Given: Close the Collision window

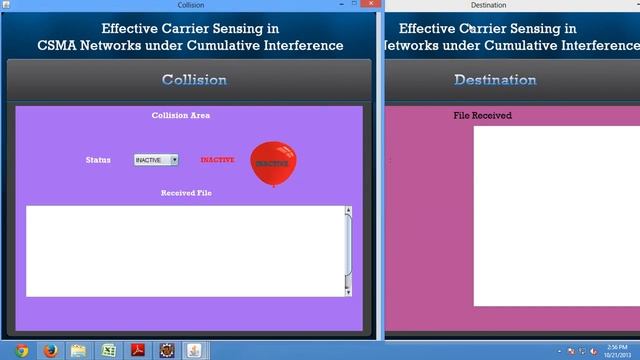Looking at the screenshot, I should 371,4.
